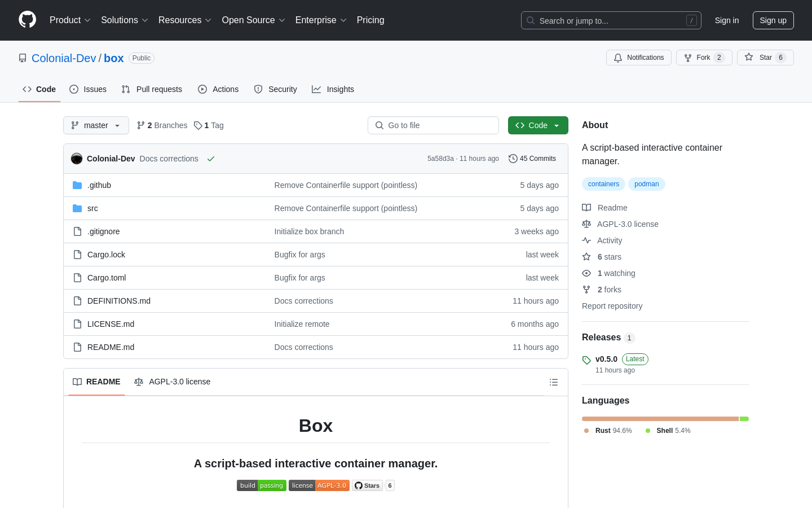The width and height of the screenshot is (812, 508).
Task: Click the Sign up button
Action: [x=773, y=20]
